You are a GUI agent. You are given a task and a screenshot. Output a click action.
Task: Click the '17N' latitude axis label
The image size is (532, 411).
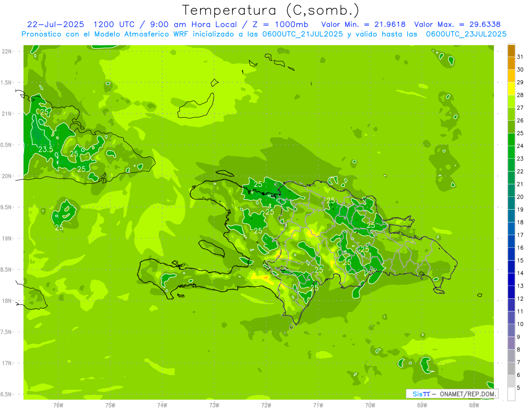6,363
